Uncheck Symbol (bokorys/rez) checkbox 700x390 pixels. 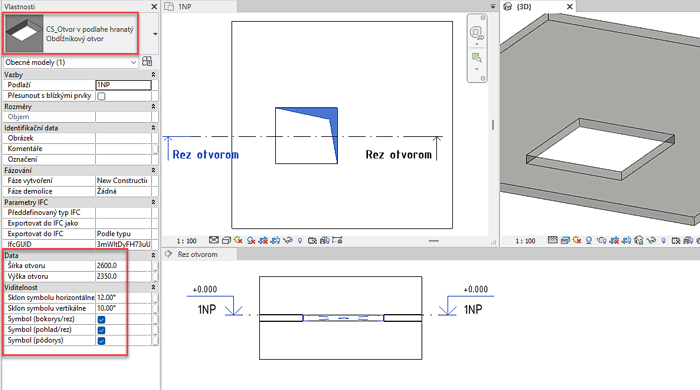click(101, 319)
